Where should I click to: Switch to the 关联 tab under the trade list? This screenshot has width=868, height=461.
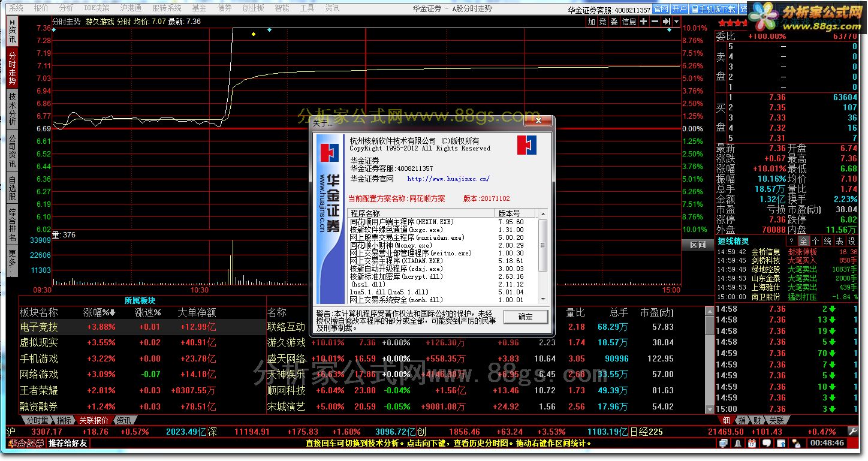[x=776, y=420]
